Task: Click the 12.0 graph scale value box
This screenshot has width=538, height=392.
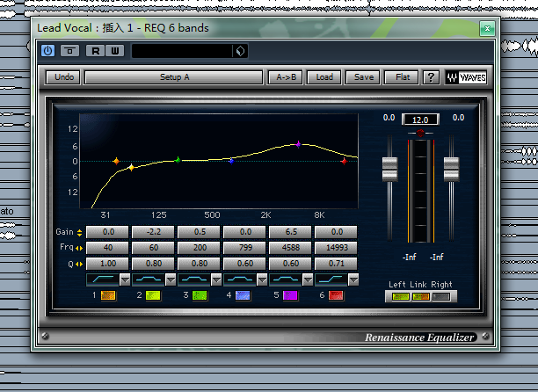Action: 420,120
